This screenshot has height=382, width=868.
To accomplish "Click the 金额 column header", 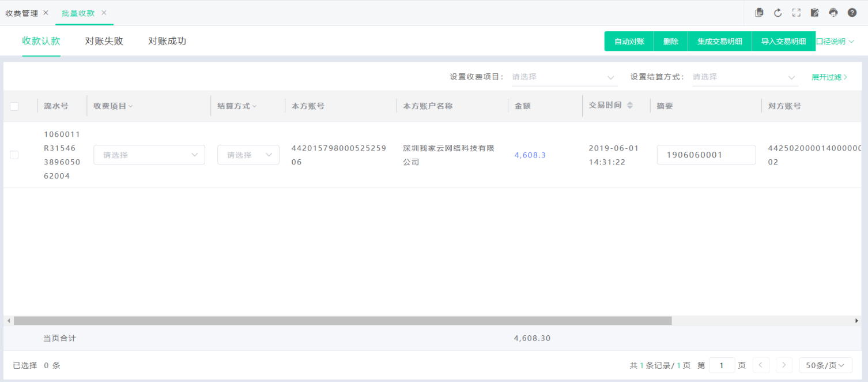I will (x=523, y=106).
